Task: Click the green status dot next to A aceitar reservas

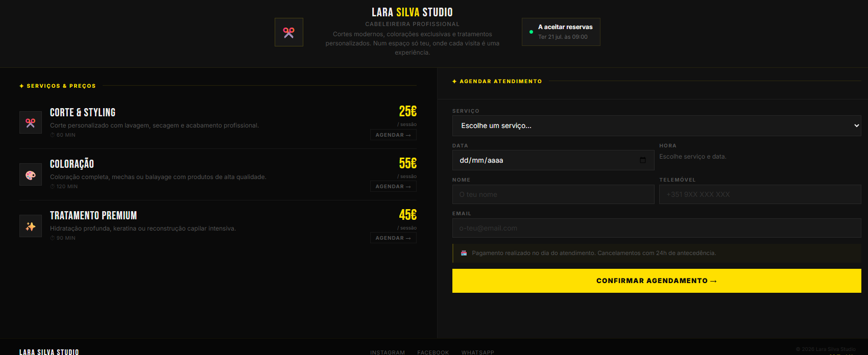Action: (532, 32)
